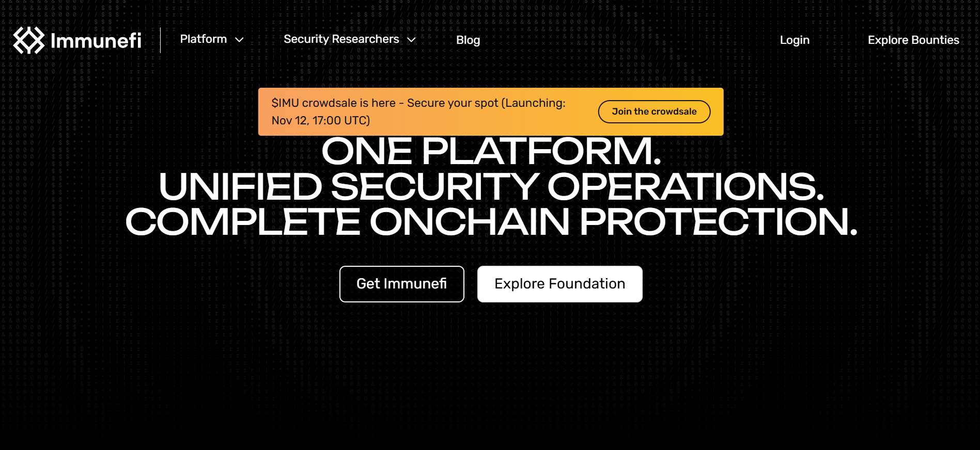Click the Immunefi diamond logo symbol
This screenshot has height=450, width=980.
click(29, 40)
